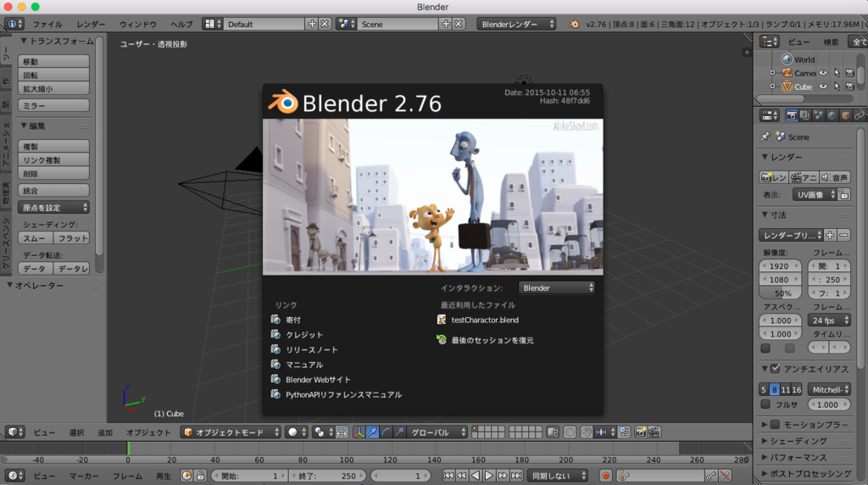Click the 1920 resolution X field

tap(780, 266)
